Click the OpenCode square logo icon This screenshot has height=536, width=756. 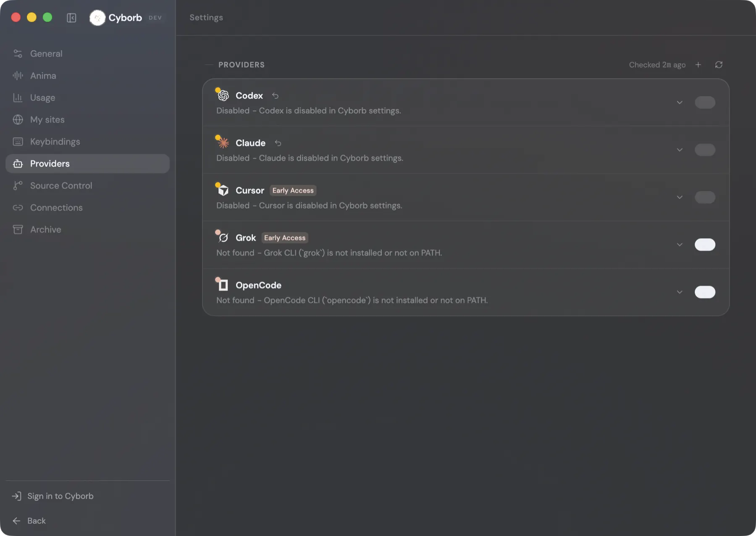223,285
